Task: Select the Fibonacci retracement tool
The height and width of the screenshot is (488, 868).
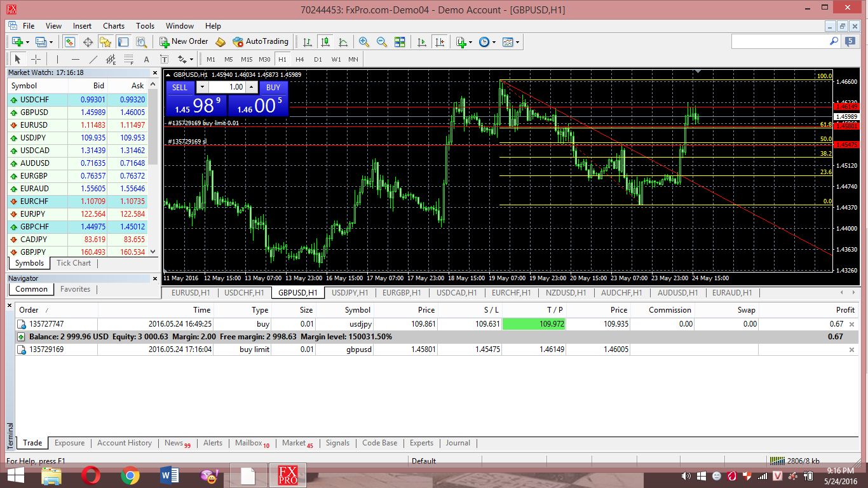Action: [129, 59]
